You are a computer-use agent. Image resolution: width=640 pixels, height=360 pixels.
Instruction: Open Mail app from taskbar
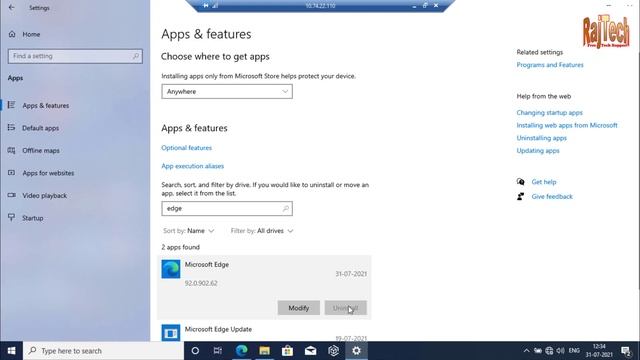click(x=310, y=351)
